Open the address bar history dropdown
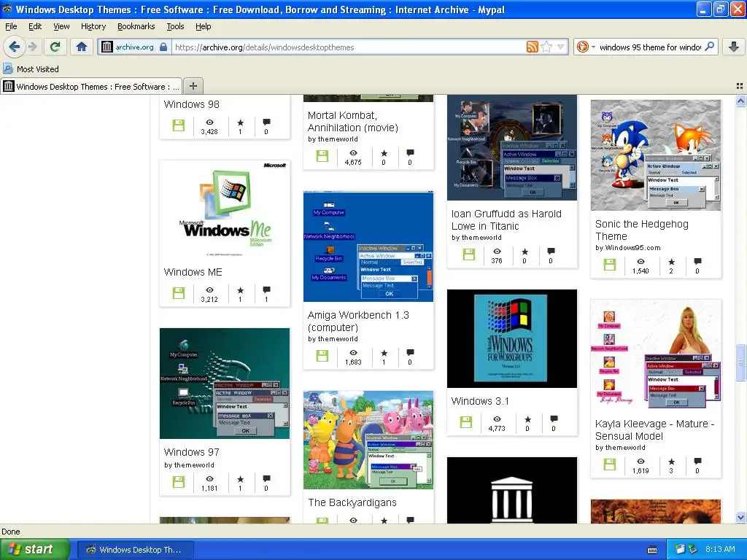747x560 pixels. pyautogui.click(x=561, y=47)
